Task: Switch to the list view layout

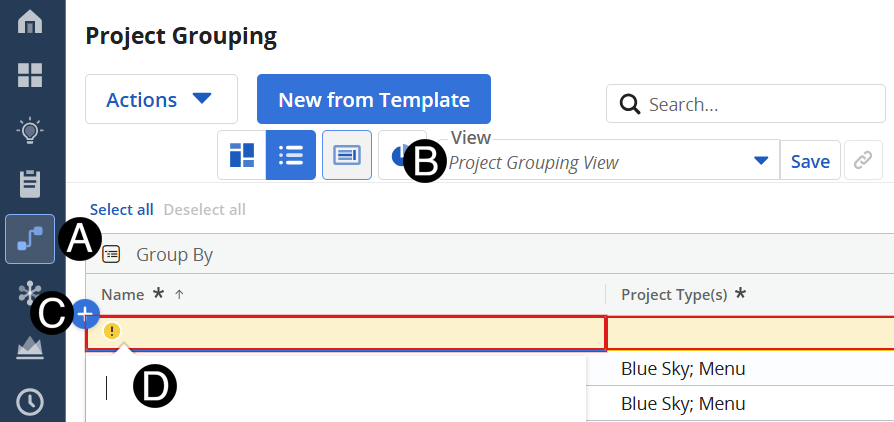Action: pos(291,156)
